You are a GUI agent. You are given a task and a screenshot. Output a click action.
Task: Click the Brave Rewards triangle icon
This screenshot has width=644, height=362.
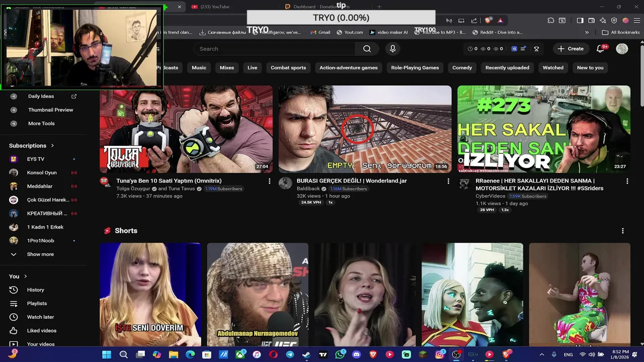click(x=500, y=20)
